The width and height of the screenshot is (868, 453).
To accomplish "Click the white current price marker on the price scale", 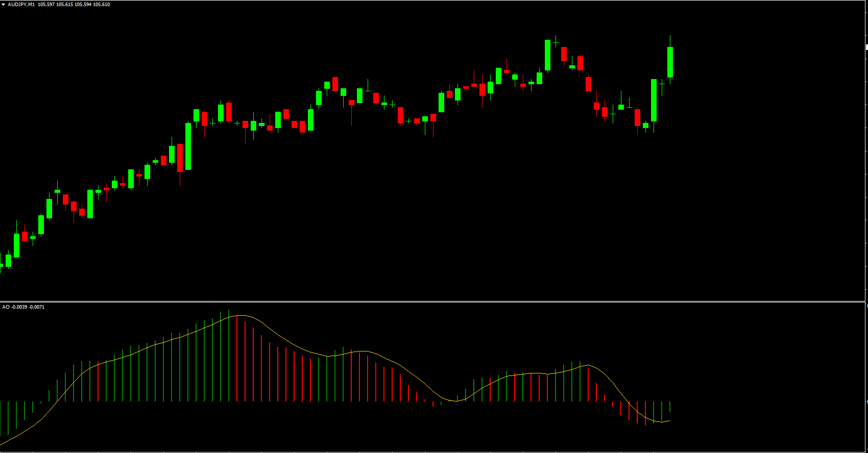I will point(866,47).
